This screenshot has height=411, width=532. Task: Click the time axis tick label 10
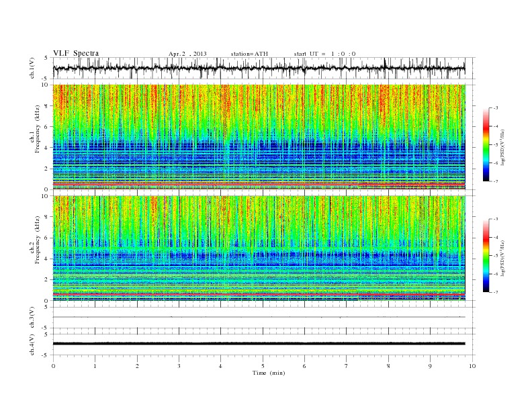coord(472,366)
